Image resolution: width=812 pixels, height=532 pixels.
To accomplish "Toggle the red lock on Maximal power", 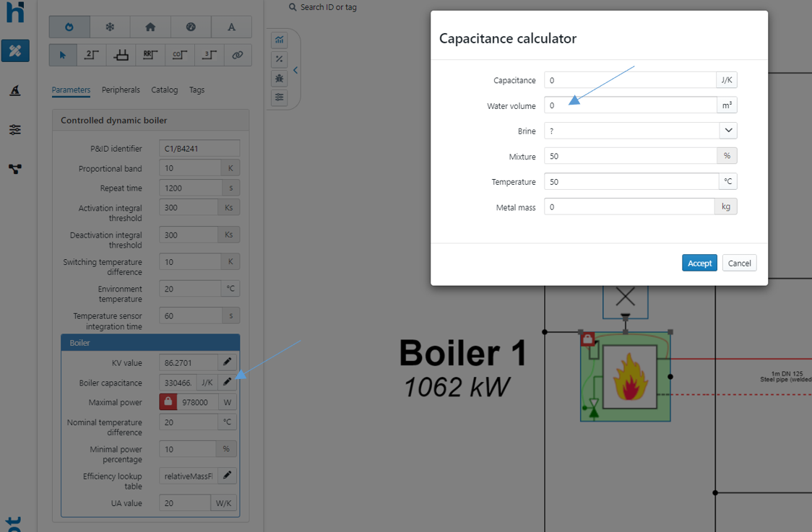I will pos(168,402).
